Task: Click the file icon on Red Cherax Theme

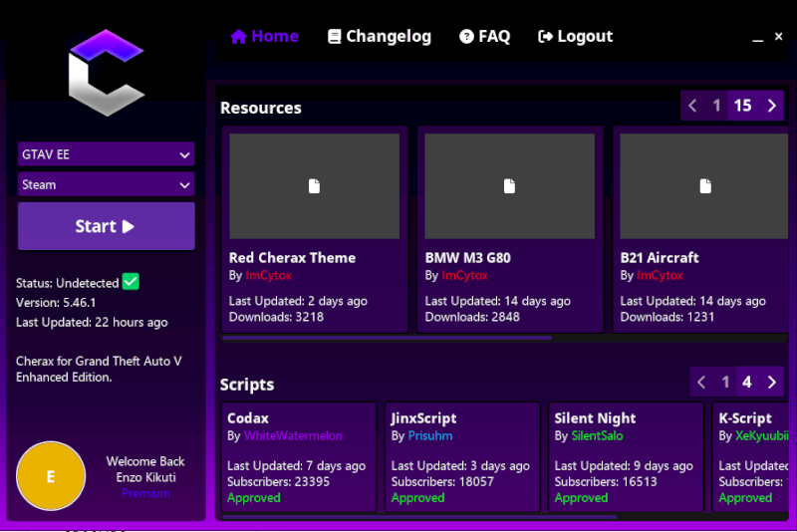Action: point(314,186)
